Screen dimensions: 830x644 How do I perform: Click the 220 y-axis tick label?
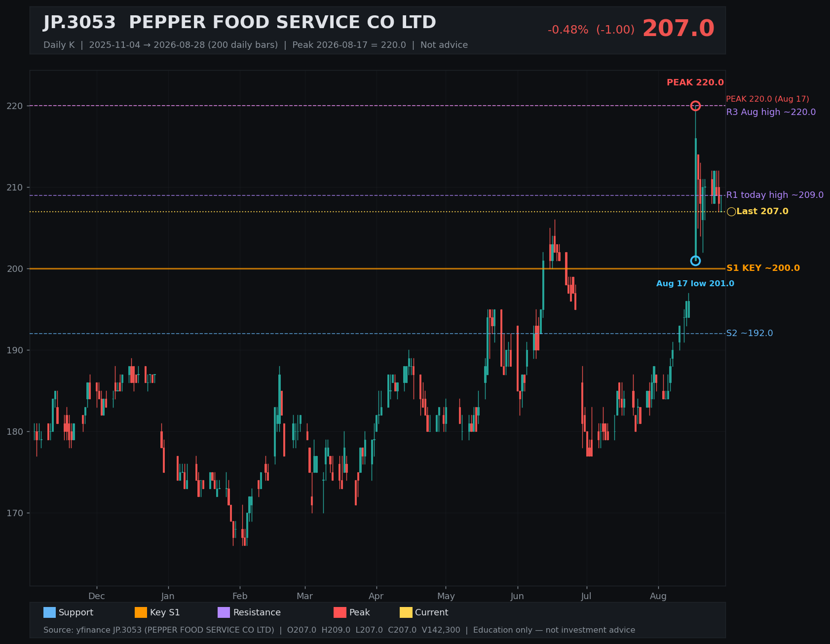click(15, 106)
